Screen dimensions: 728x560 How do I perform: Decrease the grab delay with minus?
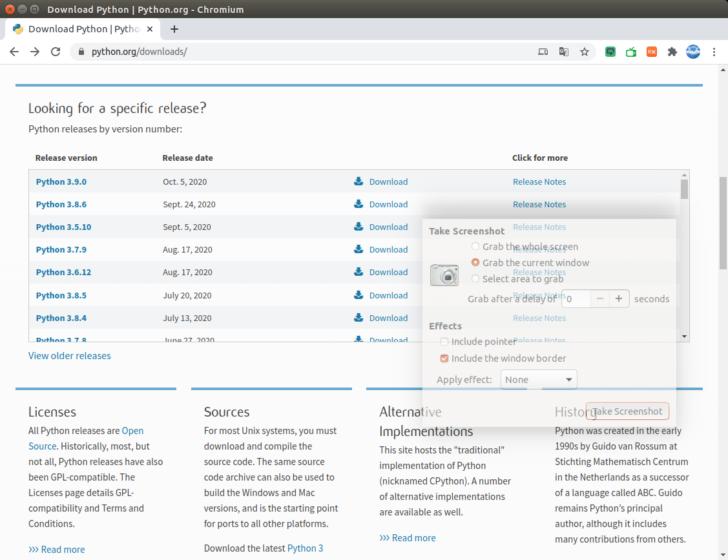pyautogui.click(x=600, y=298)
